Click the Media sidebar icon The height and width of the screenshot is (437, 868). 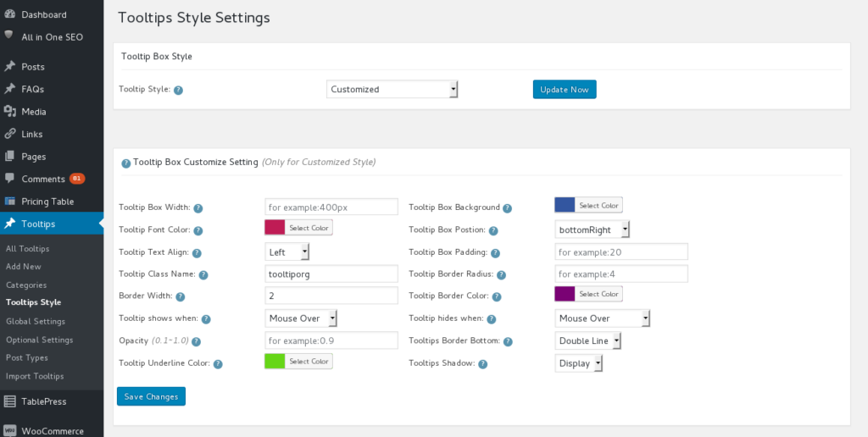tap(9, 111)
